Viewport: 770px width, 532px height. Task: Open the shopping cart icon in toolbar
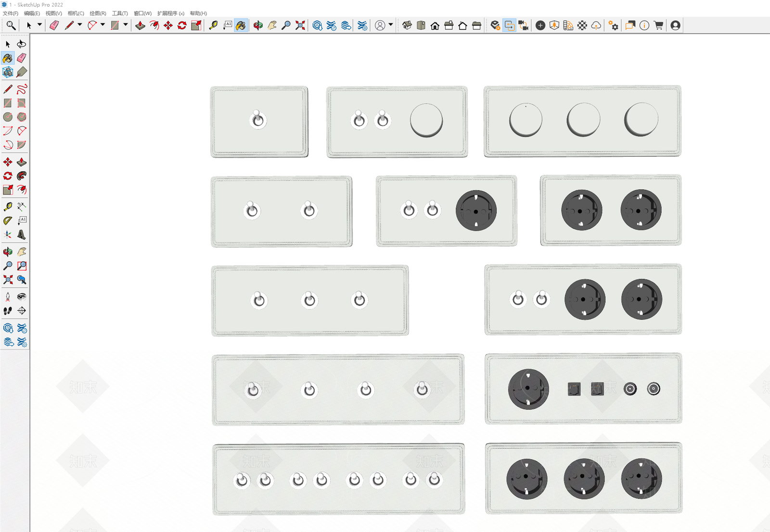coord(659,25)
